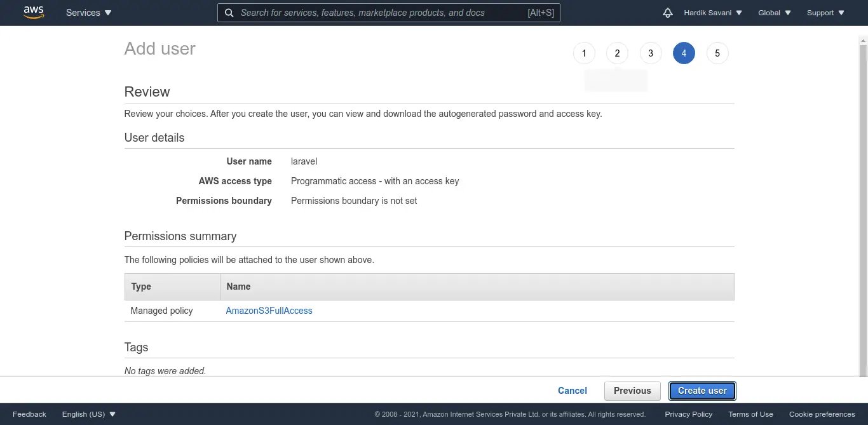Open the Services dropdown menu
868x425 pixels.
[x=88, y=13]
